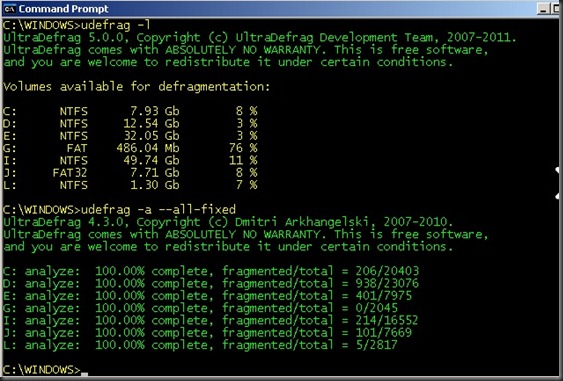The width and height of the screenshot is (563, 381).
Task: Click the 'udefrag -l' command line
Action: (x=76, y=25)
